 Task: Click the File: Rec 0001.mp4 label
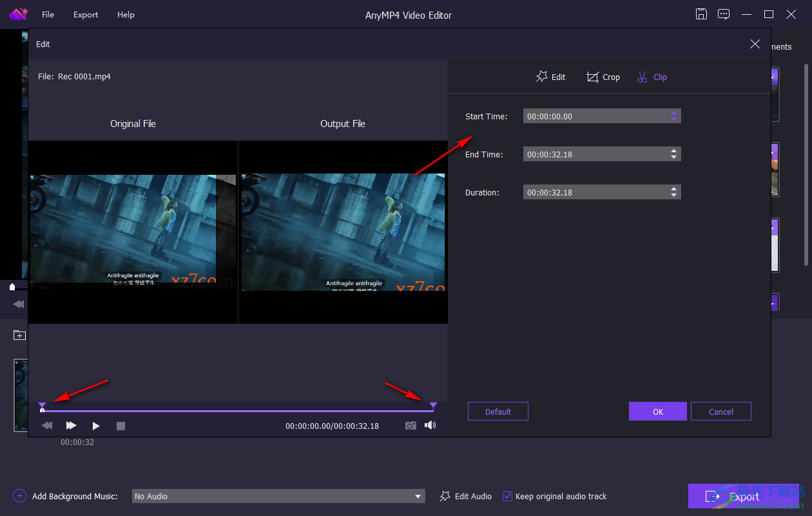point(75,76)
